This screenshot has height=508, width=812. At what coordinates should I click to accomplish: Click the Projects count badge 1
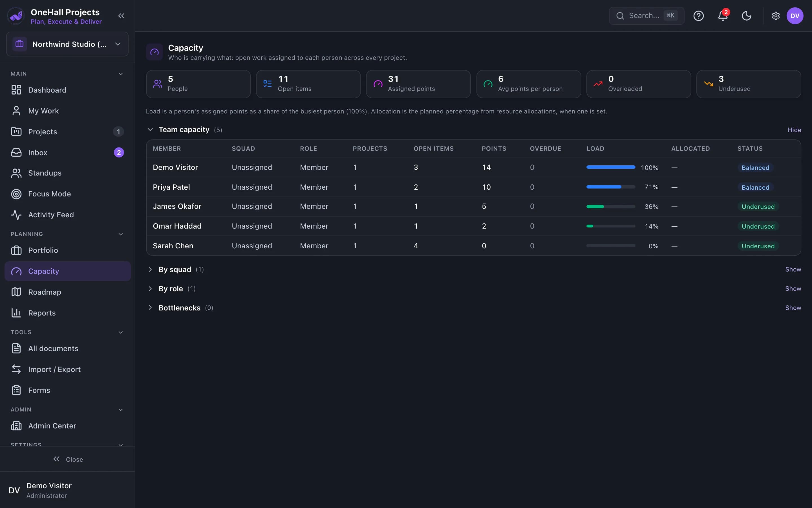coord(118,131)
